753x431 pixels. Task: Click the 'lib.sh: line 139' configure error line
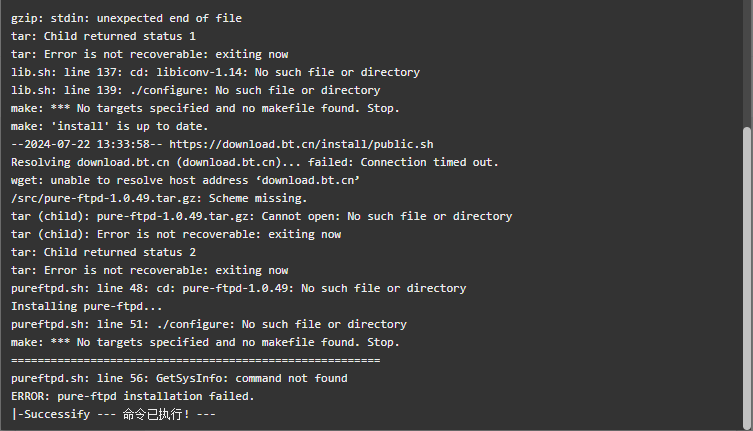pyautogui.click(x=195, y=90)
